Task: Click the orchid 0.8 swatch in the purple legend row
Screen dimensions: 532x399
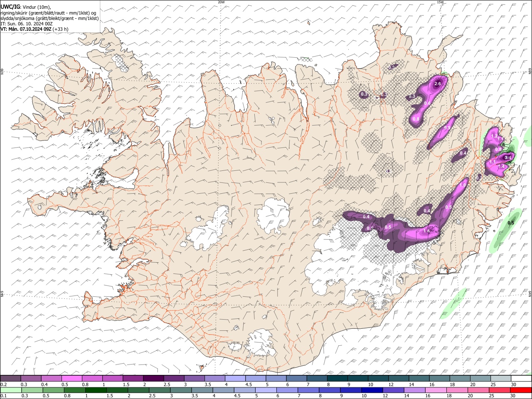Action: [92, 378]
